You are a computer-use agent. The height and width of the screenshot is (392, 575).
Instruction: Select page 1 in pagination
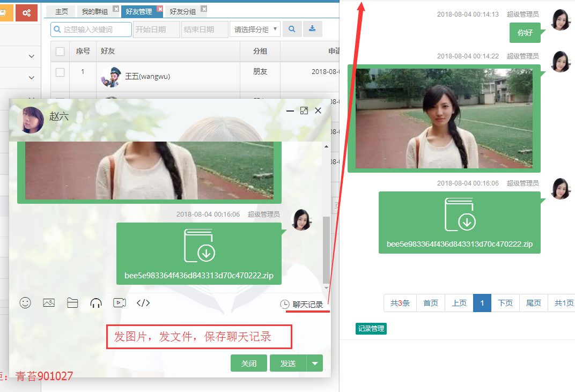click(482, 303)
